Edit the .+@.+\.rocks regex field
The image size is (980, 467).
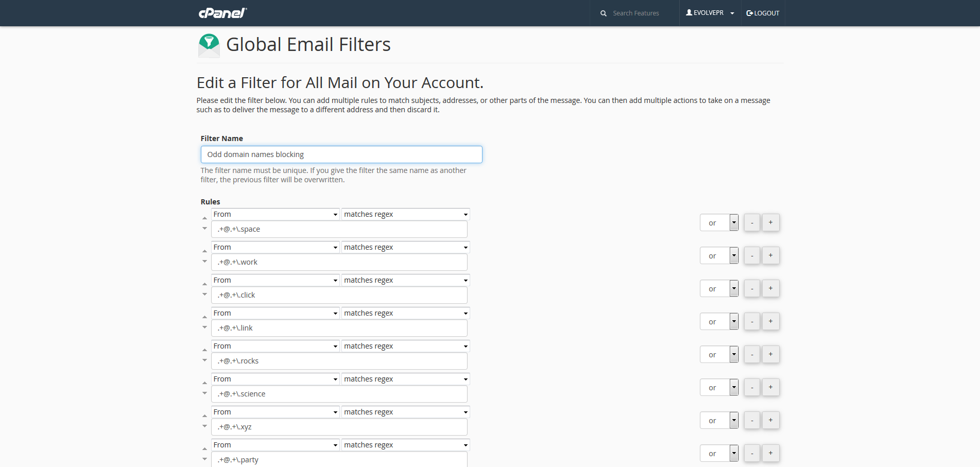pyautogui.click(x=339, y=361)
